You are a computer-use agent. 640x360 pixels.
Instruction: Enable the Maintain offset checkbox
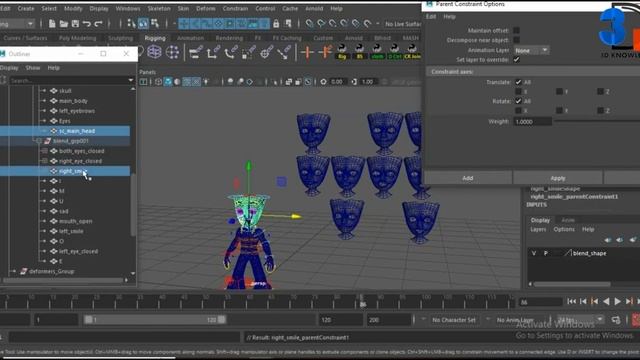click(516, 30)
